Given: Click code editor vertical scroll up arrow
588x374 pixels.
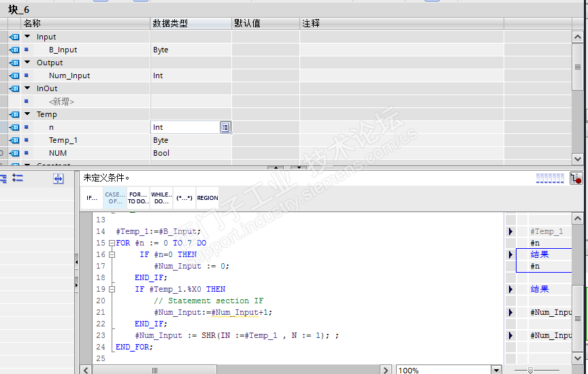Looking at the screenshot, I should coord(578,218).
